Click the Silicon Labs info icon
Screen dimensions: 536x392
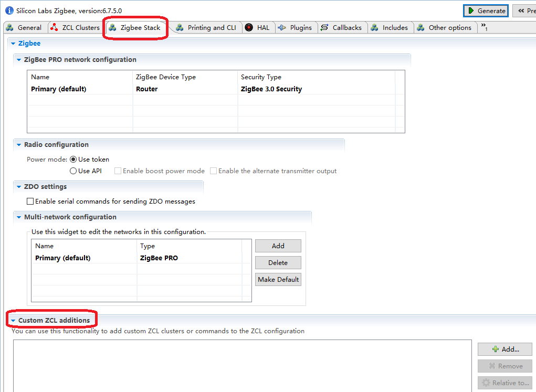[9, 10]
